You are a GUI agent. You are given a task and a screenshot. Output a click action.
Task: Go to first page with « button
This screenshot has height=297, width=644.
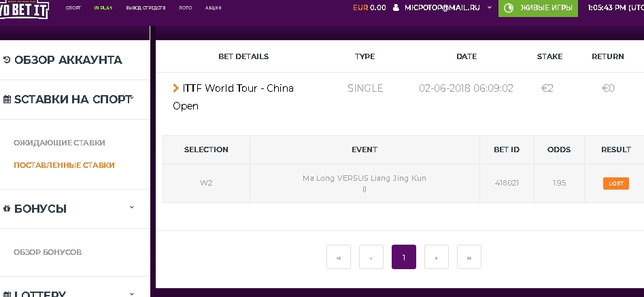[x=339, y=257]
